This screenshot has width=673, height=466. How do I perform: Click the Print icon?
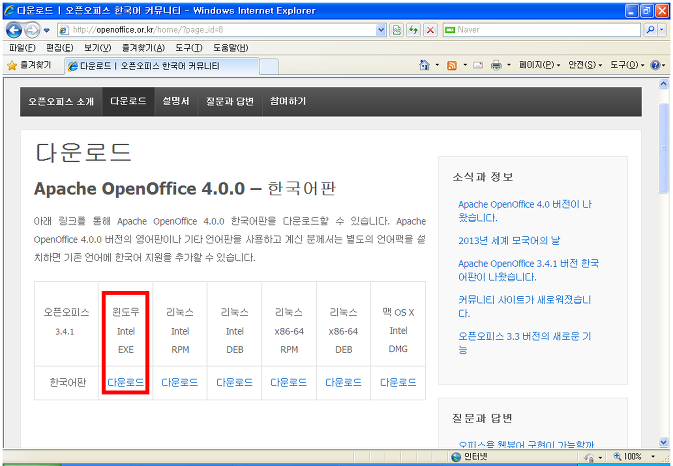click(496, 65)
